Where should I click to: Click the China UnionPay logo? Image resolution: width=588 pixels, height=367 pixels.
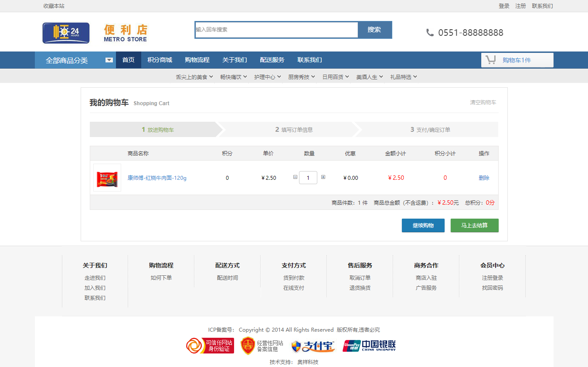tap(369, 346)
